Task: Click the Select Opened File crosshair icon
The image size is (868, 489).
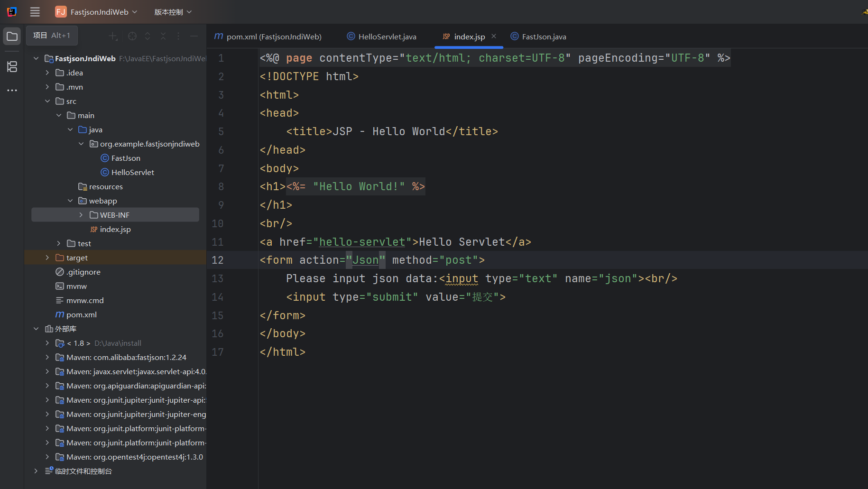Action: coord(132,36)
